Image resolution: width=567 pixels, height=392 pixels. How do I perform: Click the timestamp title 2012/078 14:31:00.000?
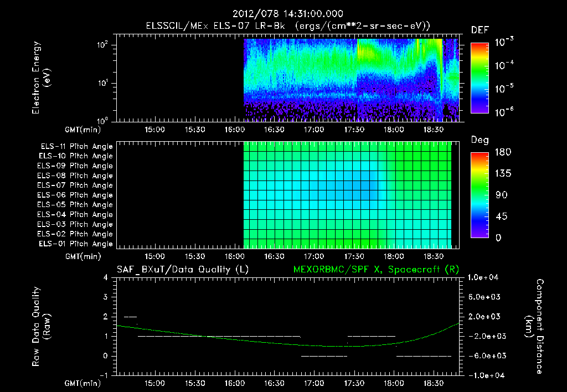287,14
